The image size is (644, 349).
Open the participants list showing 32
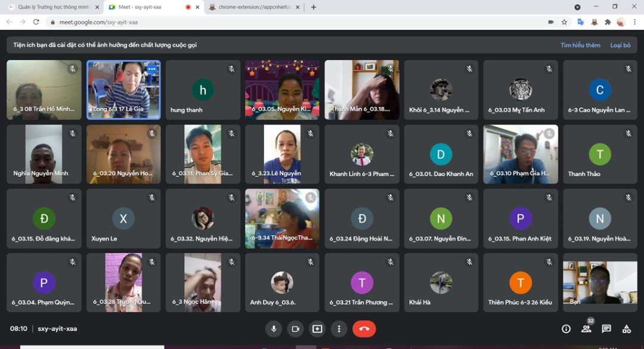tap(587, 329)
